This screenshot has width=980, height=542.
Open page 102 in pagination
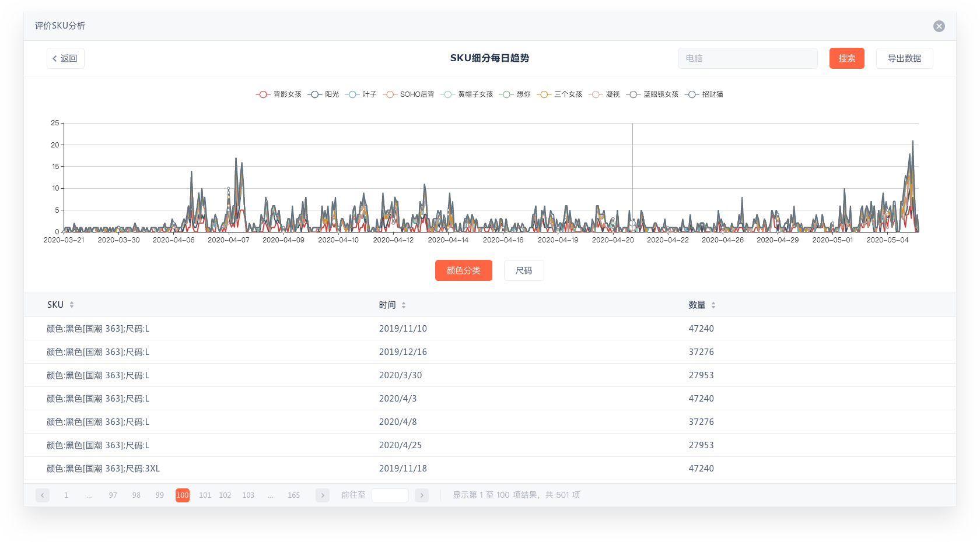click(225, 495)
